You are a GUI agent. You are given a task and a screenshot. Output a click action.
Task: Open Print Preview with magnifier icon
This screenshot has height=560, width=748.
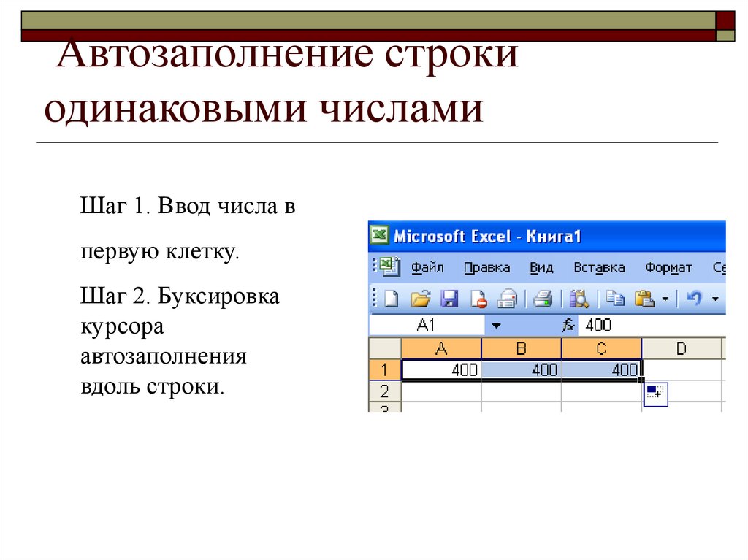579,299
